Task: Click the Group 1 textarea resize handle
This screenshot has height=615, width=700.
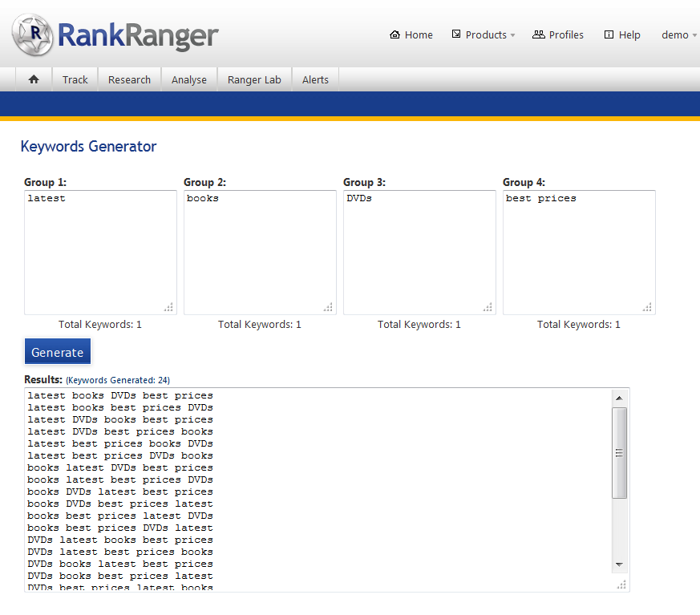Action: point(168,307)
